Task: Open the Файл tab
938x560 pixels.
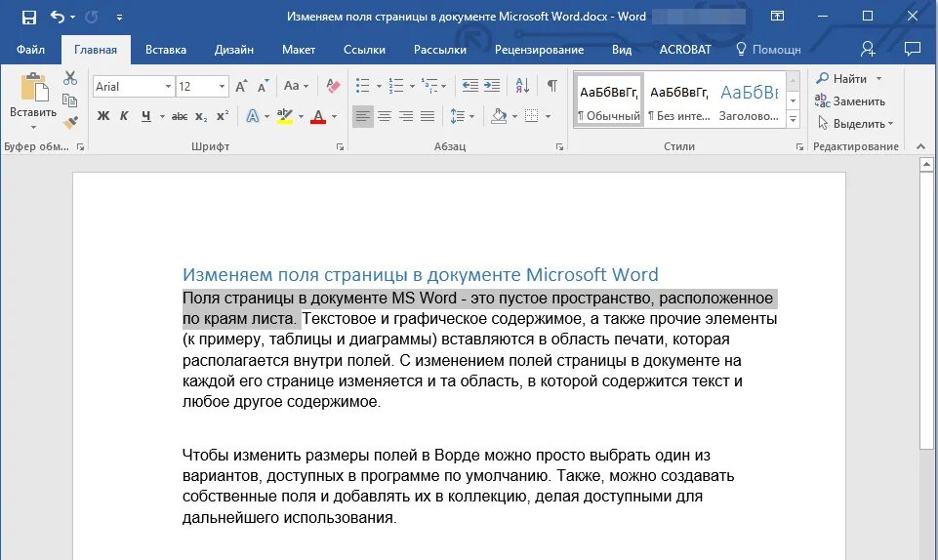Action: (30, 50)
